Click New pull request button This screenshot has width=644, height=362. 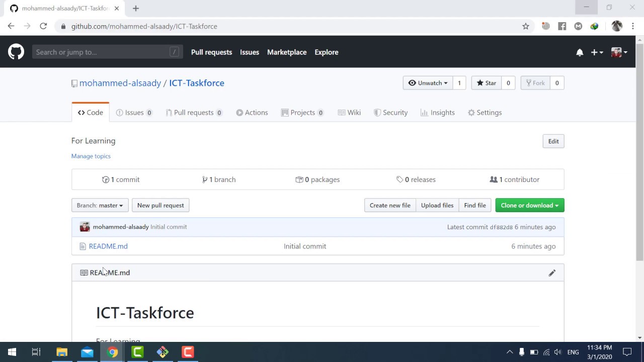tap(160, 205)
